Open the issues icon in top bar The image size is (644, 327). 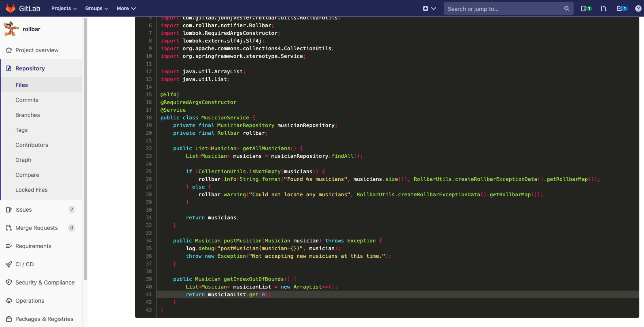tap(584, 8)
